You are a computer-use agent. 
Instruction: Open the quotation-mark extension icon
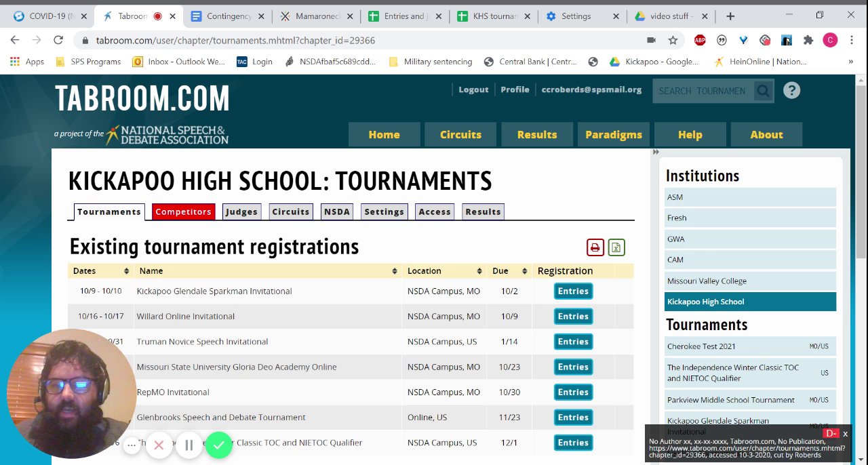721,41
